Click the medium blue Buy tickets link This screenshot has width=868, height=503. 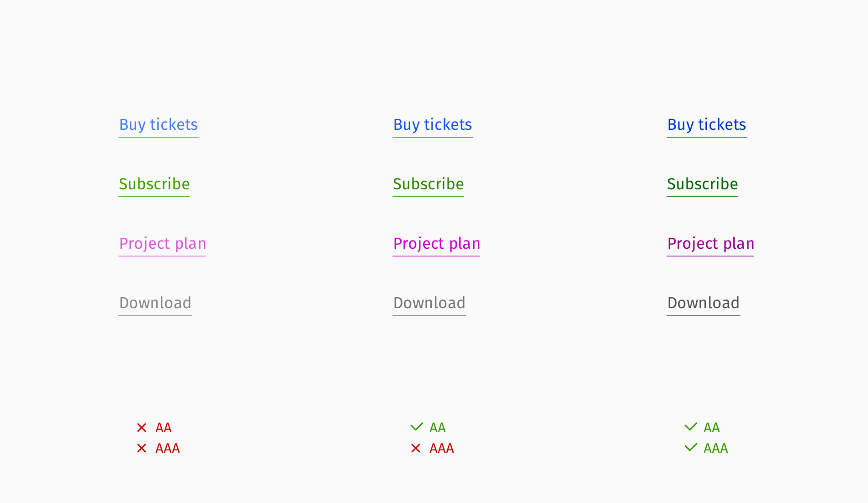click(x=433, y=125)
